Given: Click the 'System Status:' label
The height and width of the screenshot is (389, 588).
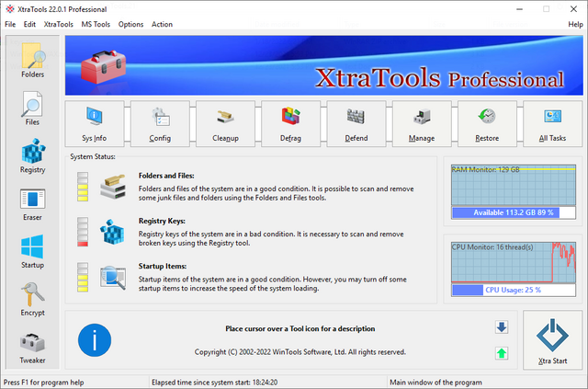Looking at the screenshot, I should [93, 156].
